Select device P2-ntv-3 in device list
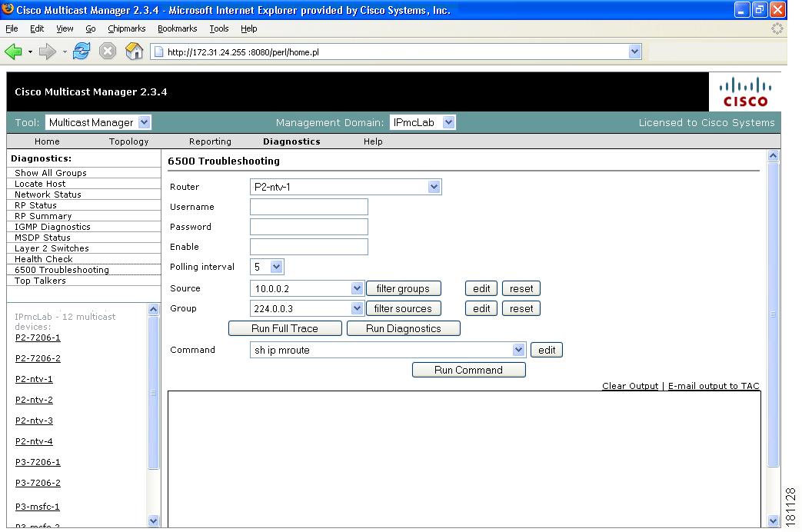Image resolution: width=802 pixels, height=532 pixels. 34,421
